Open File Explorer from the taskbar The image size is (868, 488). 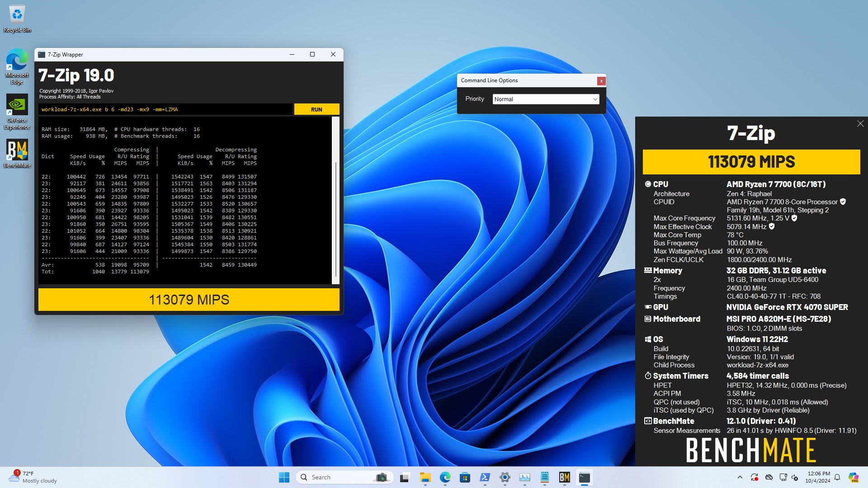(425, 477)
